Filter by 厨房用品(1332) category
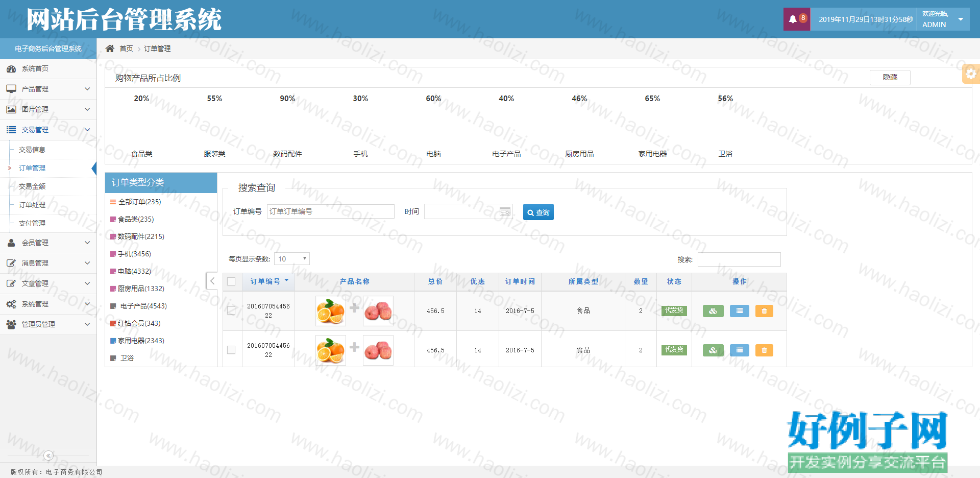The height and width of the screenshot is (478, 980). [141, 289]
